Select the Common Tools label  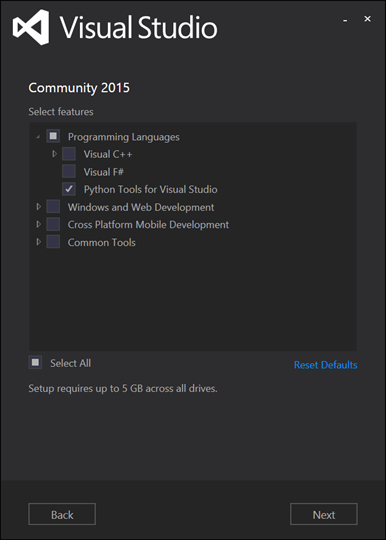click(102, 242)
